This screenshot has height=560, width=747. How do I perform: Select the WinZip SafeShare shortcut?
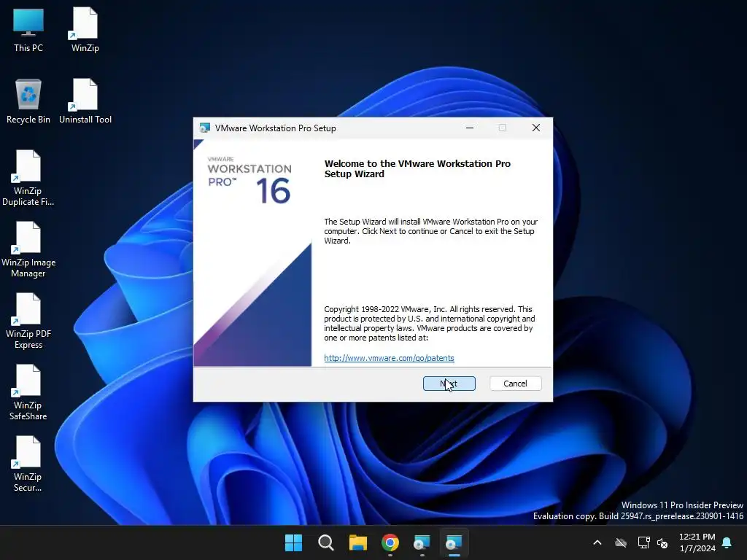tap(28, 392)
